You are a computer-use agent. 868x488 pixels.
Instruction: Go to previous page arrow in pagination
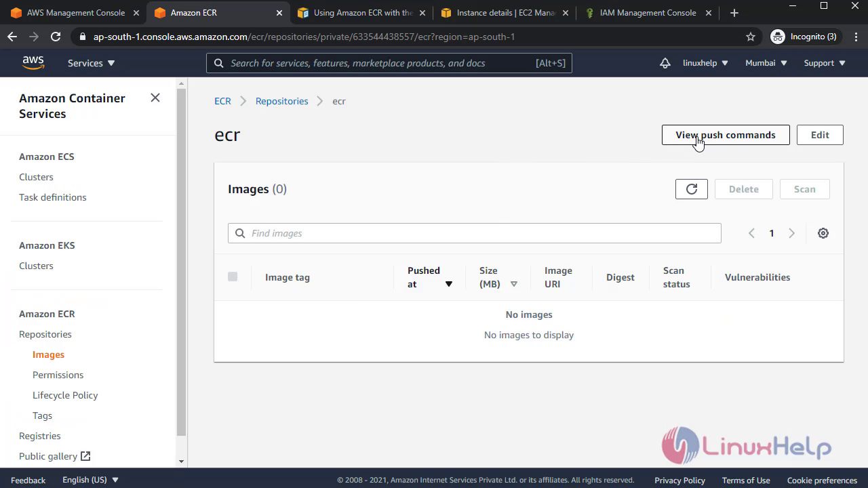click(x=751, y=233)
